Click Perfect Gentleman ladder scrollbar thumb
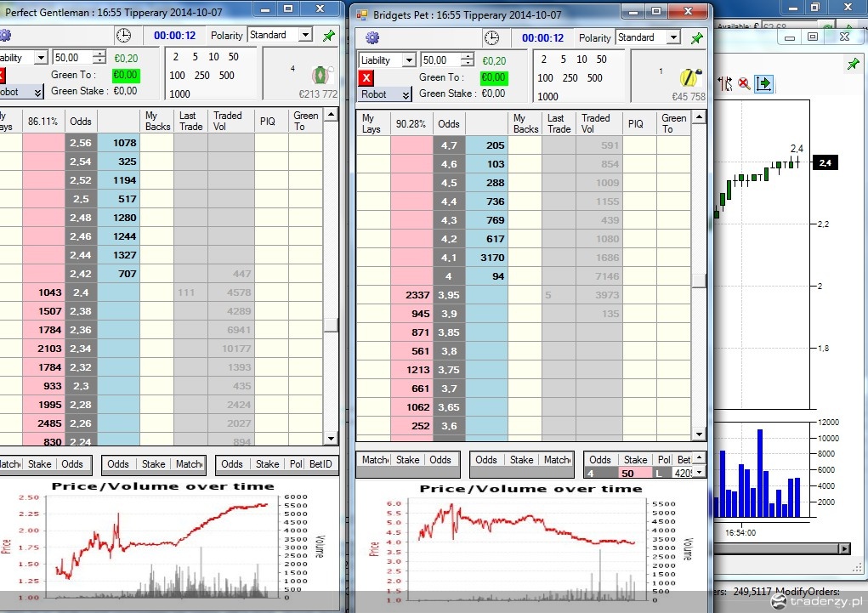 (331, 325)
